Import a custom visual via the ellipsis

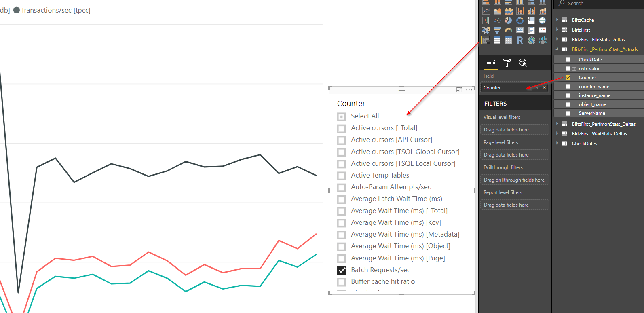pos(486,49)
